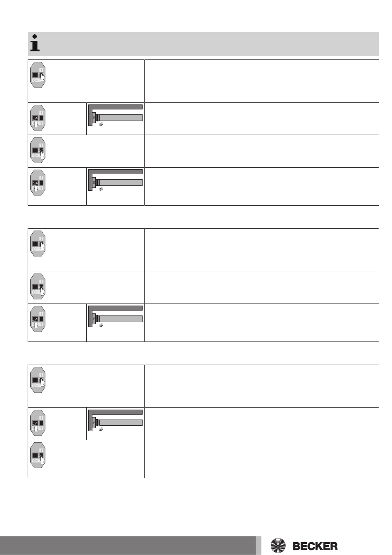Click the round Becker logo emblem
The width and height of the screenshot is (392, 555).
point(278,546)
